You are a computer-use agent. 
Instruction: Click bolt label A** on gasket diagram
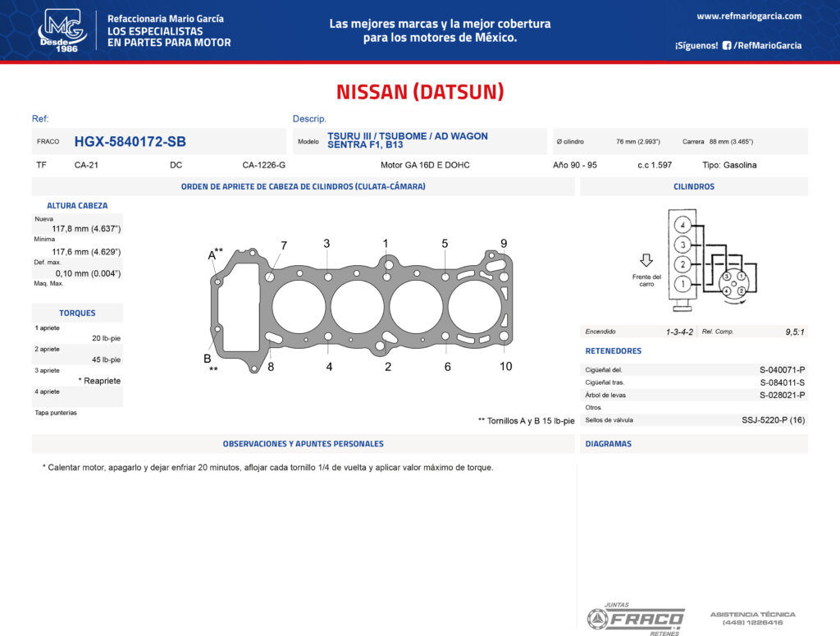[x=215, y=254]
